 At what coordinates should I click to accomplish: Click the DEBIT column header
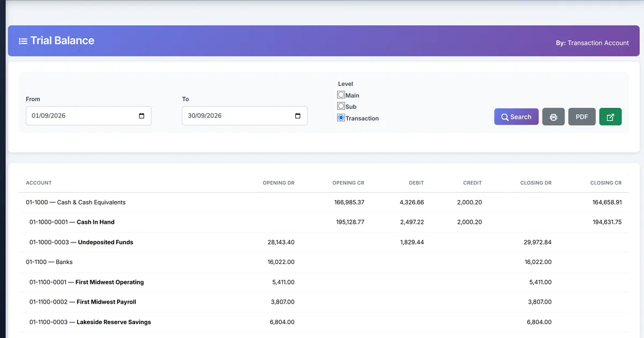coord(416,183)
